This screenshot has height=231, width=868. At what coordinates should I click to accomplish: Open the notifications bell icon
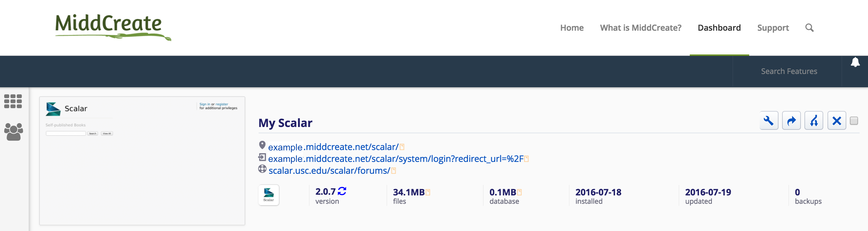pyautogui.click(x=855, y=62)
